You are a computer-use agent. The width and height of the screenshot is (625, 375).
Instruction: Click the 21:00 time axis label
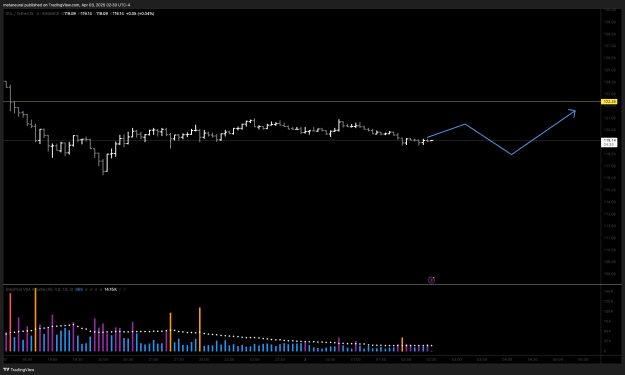point(153,359)
